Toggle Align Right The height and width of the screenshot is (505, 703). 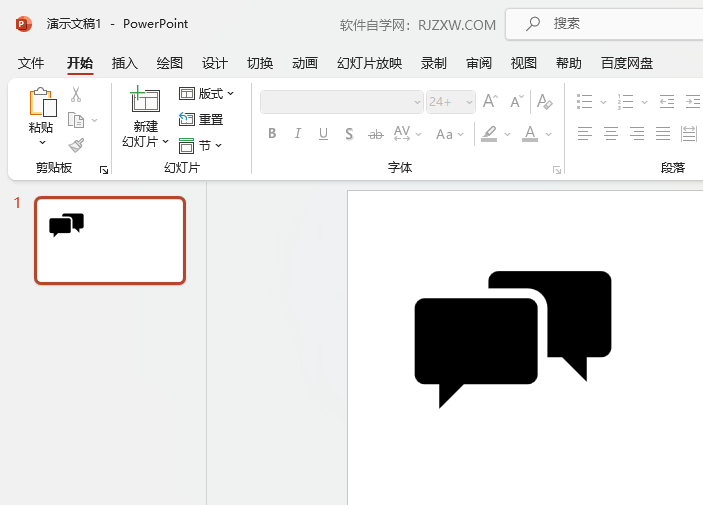(x=637, y=133)
